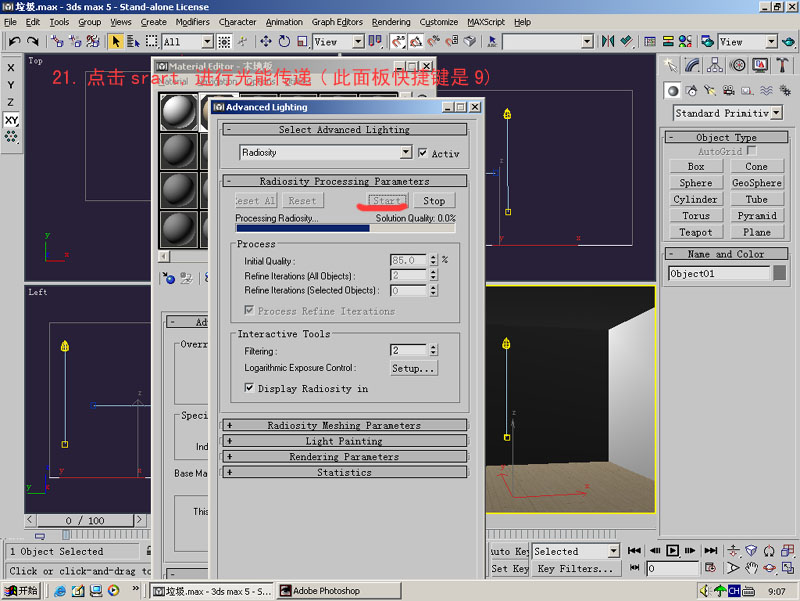Viewport: 800px width, 601px height.
Task: Click the Arc Rotate viewport icon
Action: 769,567
